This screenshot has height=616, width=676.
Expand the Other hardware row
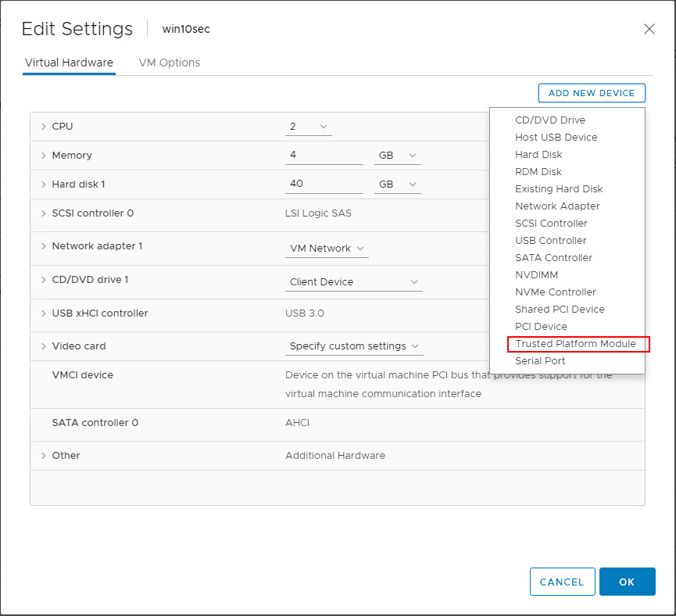(44, 456)
